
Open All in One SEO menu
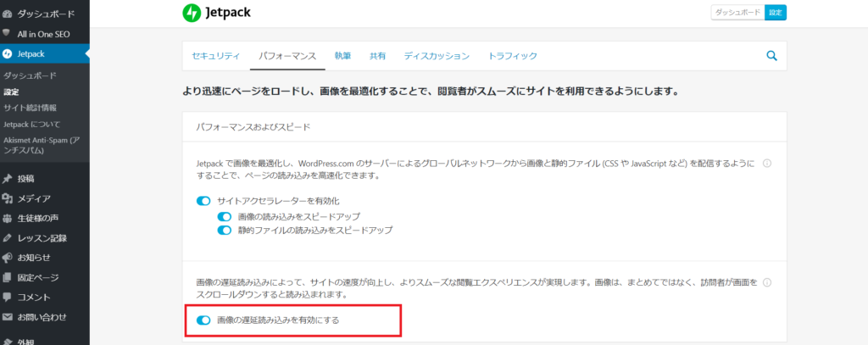[46, 34]
